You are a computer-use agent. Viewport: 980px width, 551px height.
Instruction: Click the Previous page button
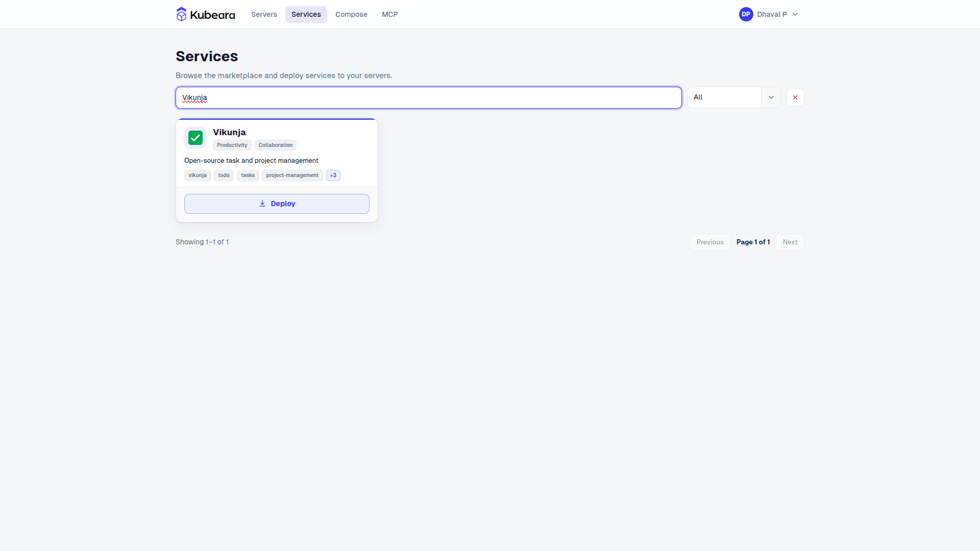pyautogui.click(x=710, y=242)
